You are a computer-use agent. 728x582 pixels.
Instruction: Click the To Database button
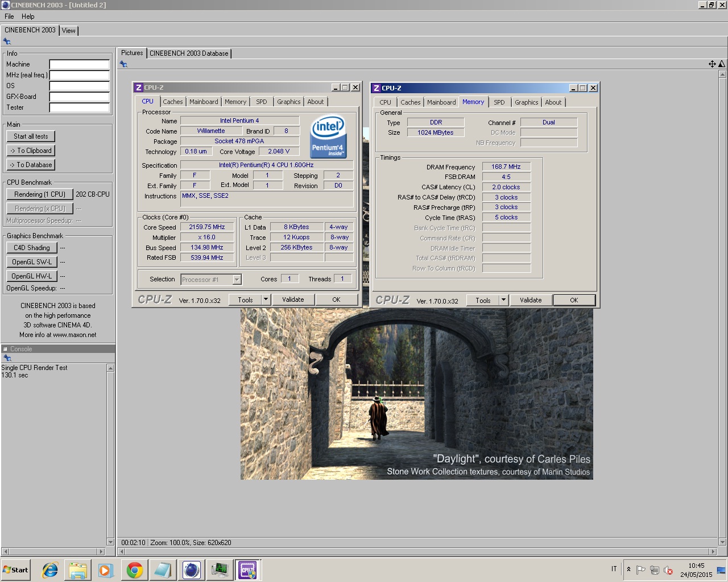(x=31, y=165)
